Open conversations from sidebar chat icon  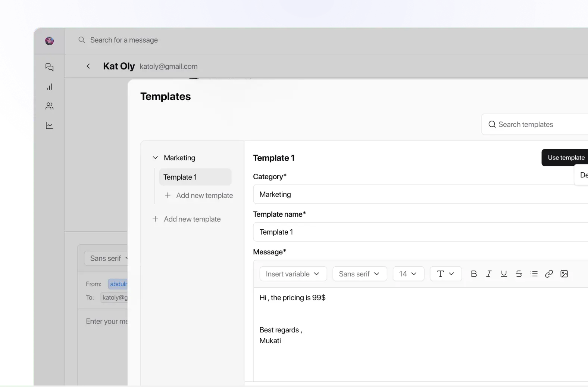coord(49,67)
